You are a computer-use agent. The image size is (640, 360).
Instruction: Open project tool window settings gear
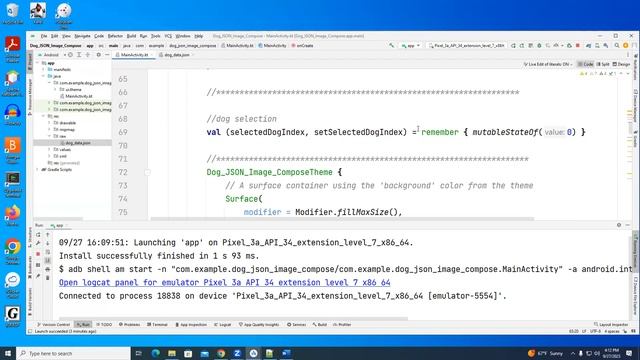point(98,55)
